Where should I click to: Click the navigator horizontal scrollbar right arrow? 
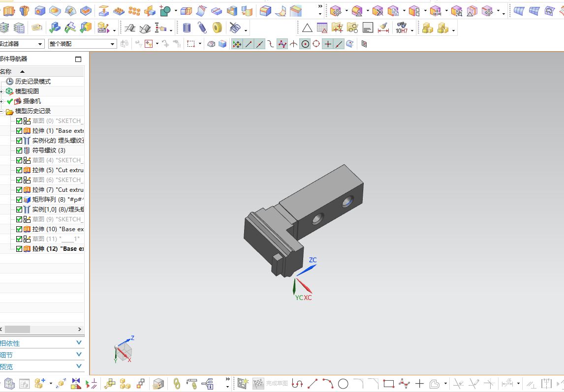pyautogui.click(x=80, y=329)
